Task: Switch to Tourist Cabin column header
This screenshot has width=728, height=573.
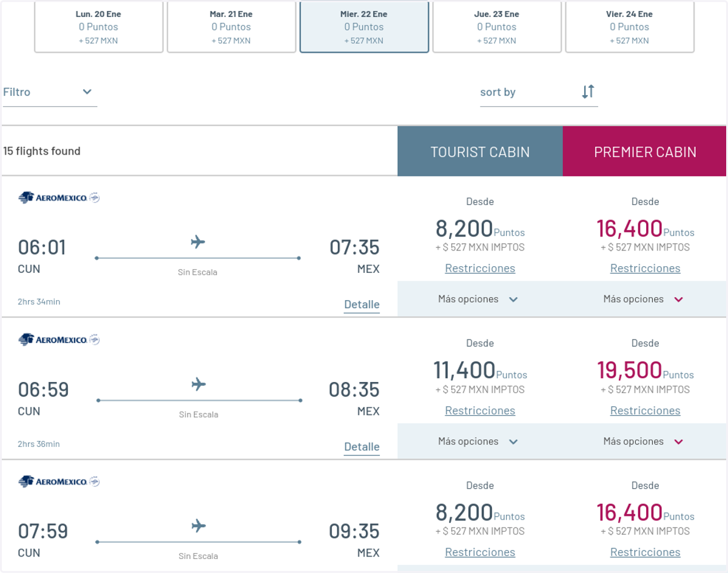Action: pos(480,152)
